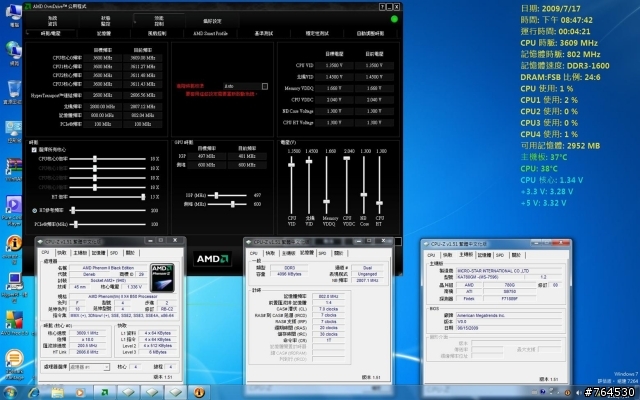This screenshot has height=400, width=640.
Task: Click the CPU core 0 target frequency field
Action: pos(102,58)
